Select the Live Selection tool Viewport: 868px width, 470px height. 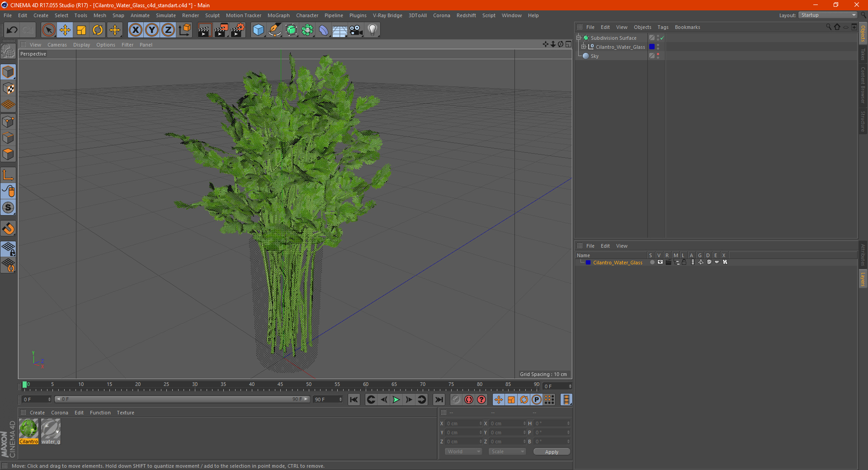[x=48, y=30]
